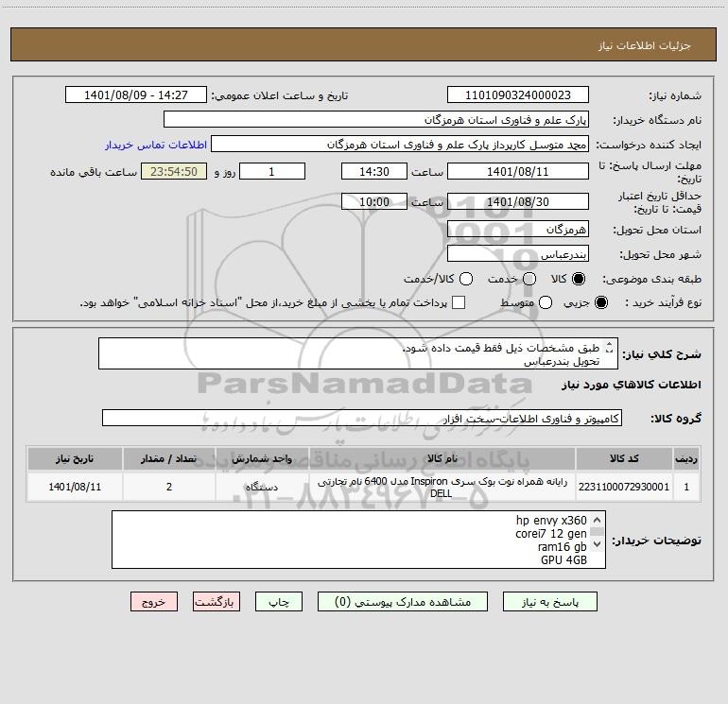
Task: Click the general description text area
Action: tap(358, 353)
